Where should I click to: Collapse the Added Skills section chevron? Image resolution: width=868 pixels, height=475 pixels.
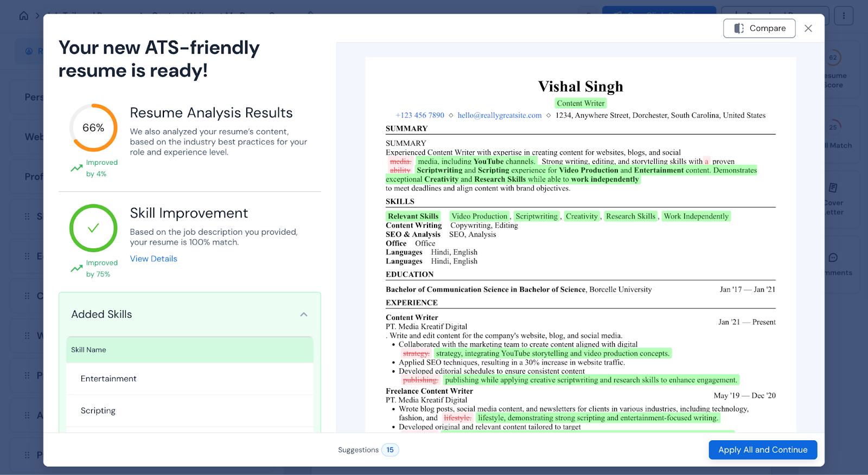(304, 314)
